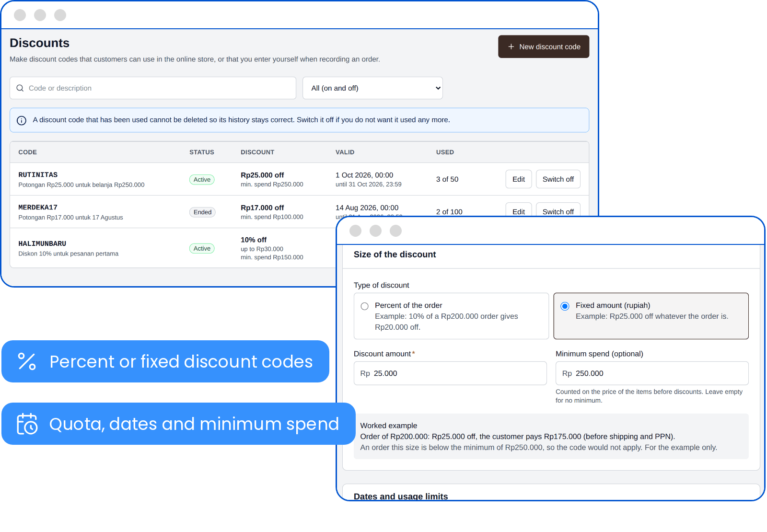Click the Active badge for RUTINITAS
Image resolution: width=767 pixels, height=532 pixels.
tap(202, 180)
